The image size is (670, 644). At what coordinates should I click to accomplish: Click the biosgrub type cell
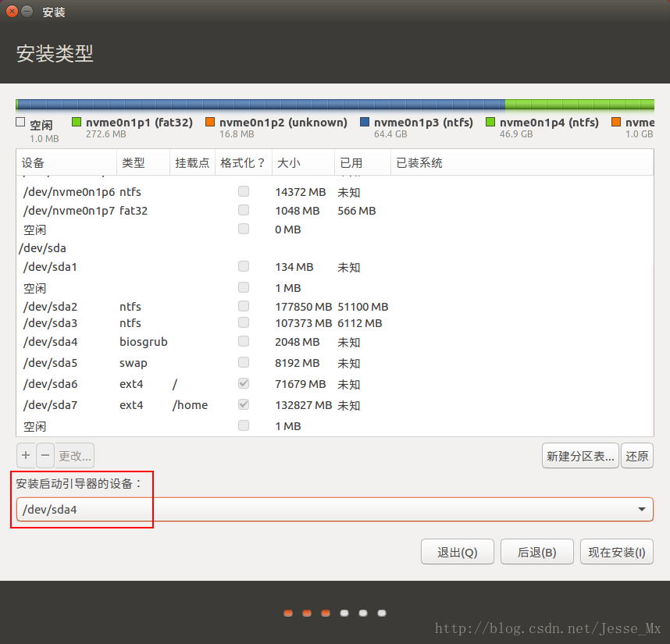click(144, 342)
